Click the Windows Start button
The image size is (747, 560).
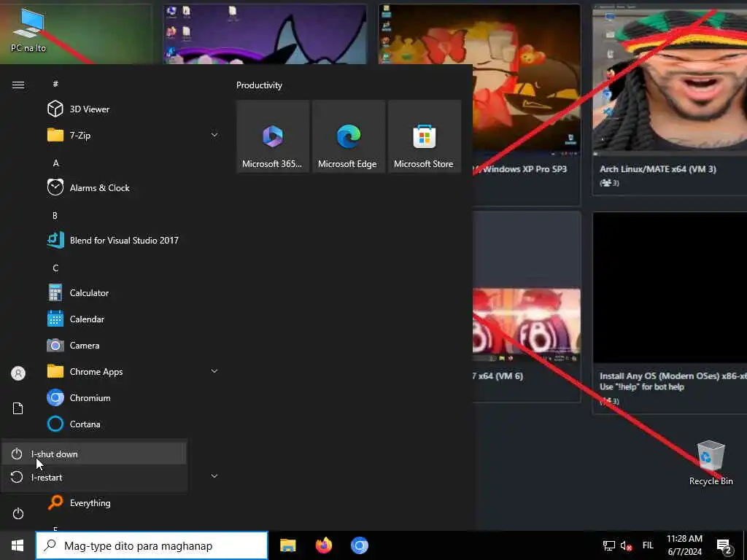(18, 545)
